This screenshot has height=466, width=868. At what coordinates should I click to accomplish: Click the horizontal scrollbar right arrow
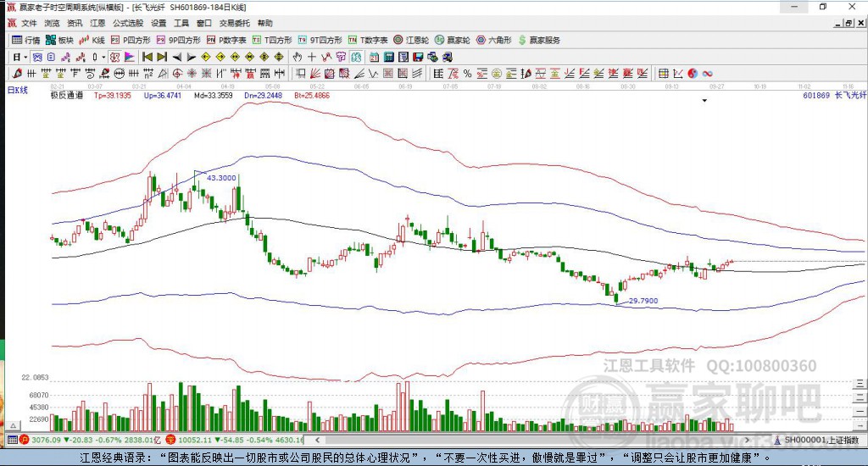(x=747, y=440)
